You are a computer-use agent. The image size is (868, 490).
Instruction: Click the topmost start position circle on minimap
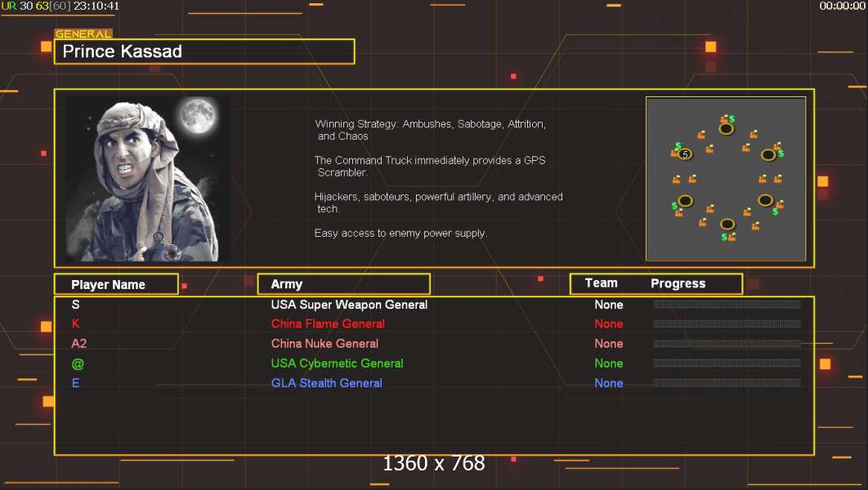point(727,129)
